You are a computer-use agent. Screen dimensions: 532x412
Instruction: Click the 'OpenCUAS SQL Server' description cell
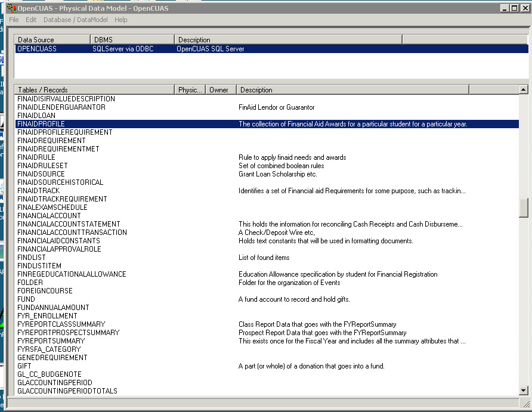click(211, 49)
